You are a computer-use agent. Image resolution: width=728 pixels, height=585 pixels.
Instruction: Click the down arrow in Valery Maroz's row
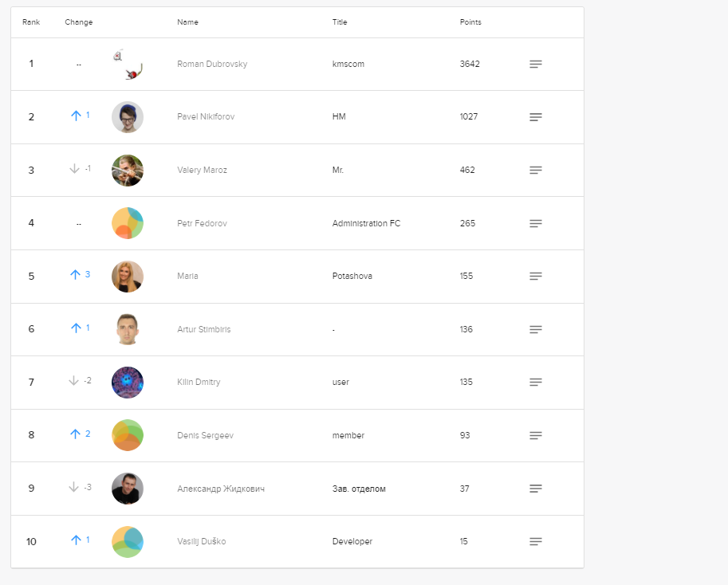[x=74, y=169]
